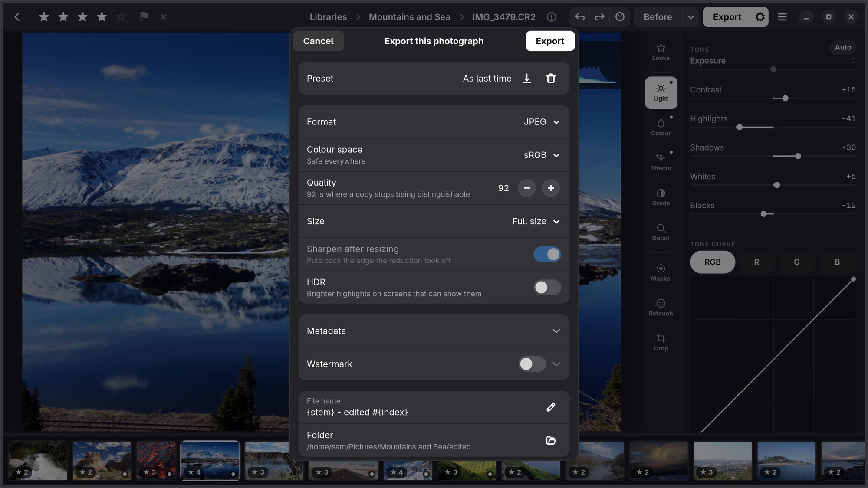Viewport: 868px width, 488px height.
Task: Browse for the export folder
Action: click(551, 440)
